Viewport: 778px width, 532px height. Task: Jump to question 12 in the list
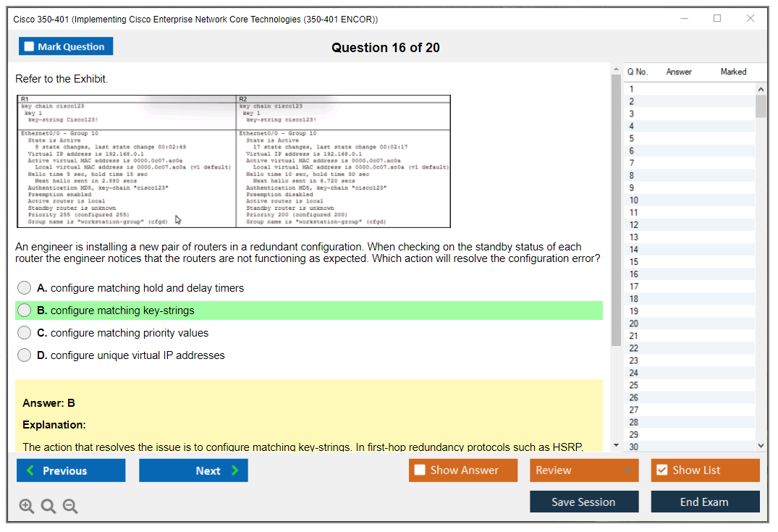tap(689, 225)
